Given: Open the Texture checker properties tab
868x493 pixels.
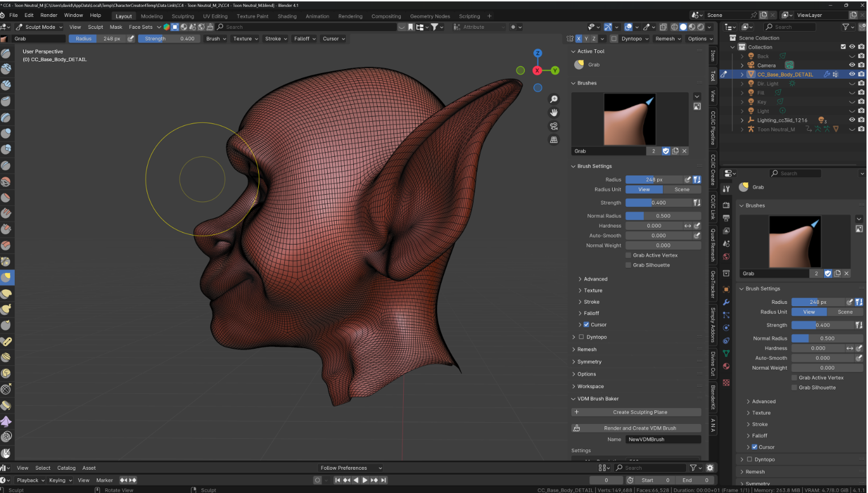Looking at the screenshot, I should (726, 383).
